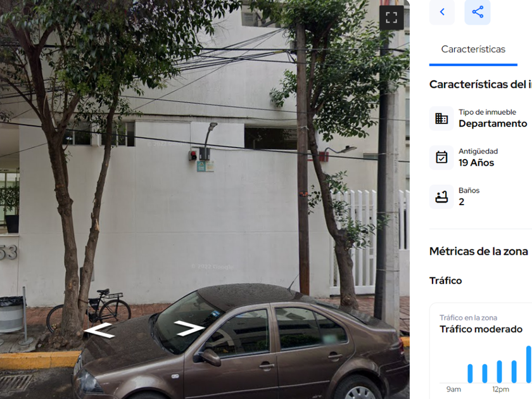Click the calendar icon beside Antigüedad
Screen dimensions: 532x399
pos(441,158)
